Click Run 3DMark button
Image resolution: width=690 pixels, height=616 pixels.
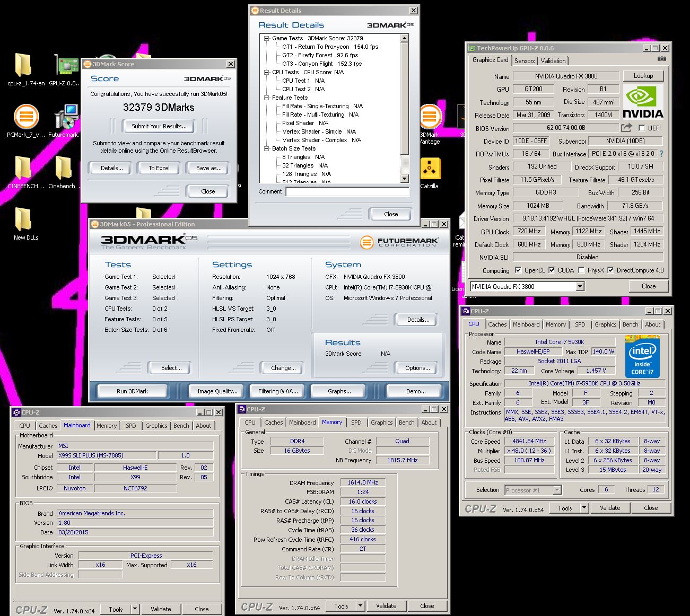(x=132, y=391)
